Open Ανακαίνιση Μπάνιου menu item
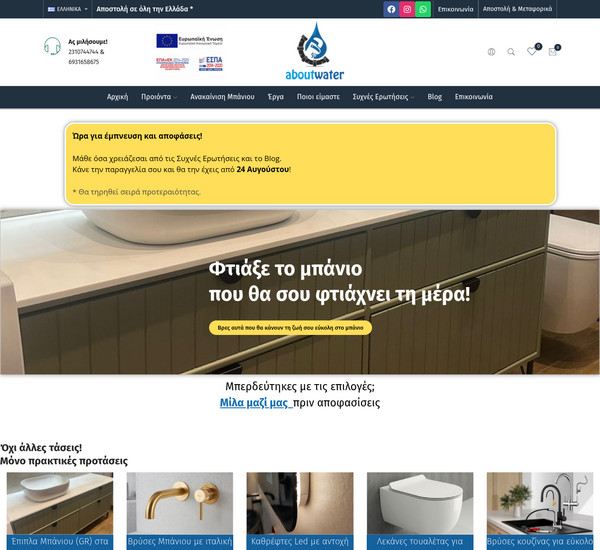Viewport: 600px width, 550px height. pos(222,97)
